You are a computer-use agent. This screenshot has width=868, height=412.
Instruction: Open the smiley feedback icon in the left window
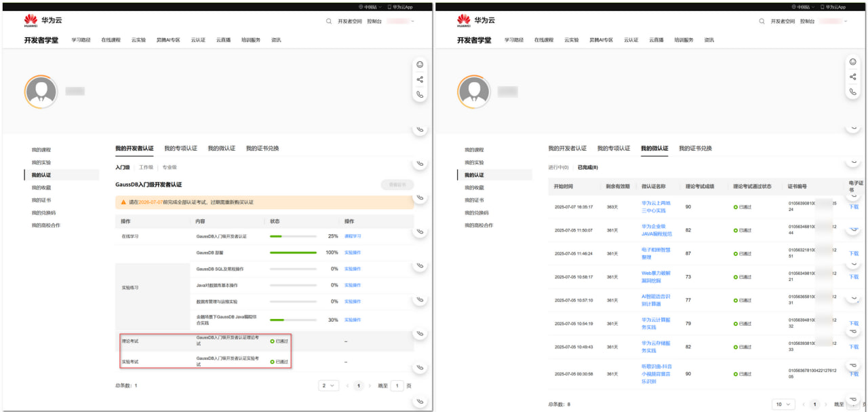point(420,64)
